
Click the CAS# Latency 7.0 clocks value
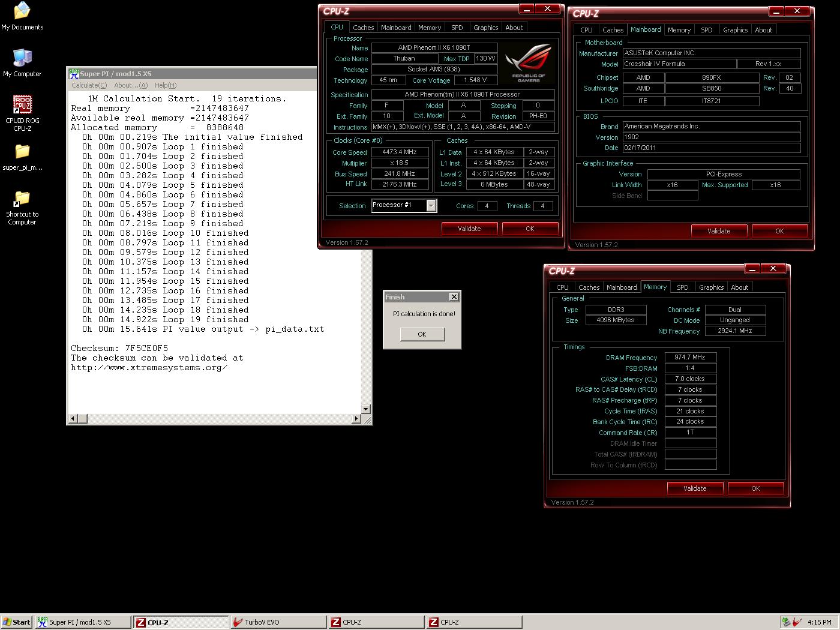coord(690,379)
